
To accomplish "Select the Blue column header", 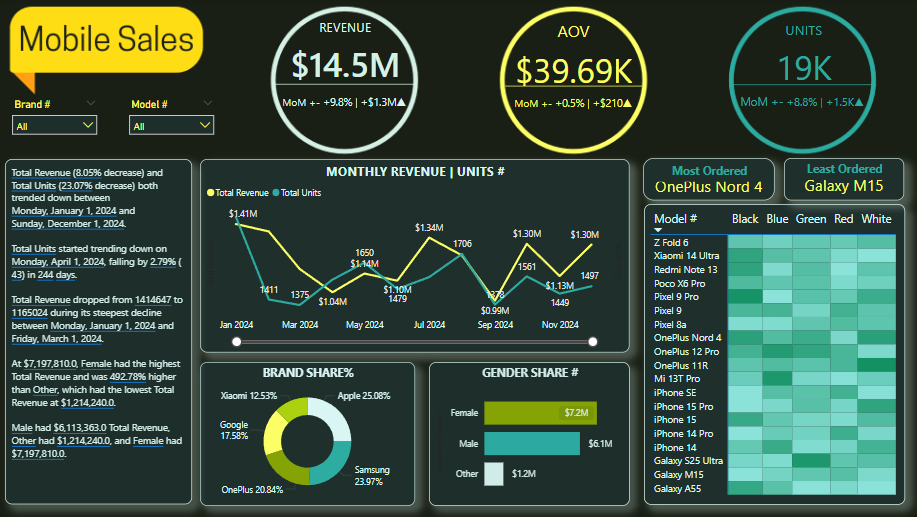I will (x=777, y=219).
